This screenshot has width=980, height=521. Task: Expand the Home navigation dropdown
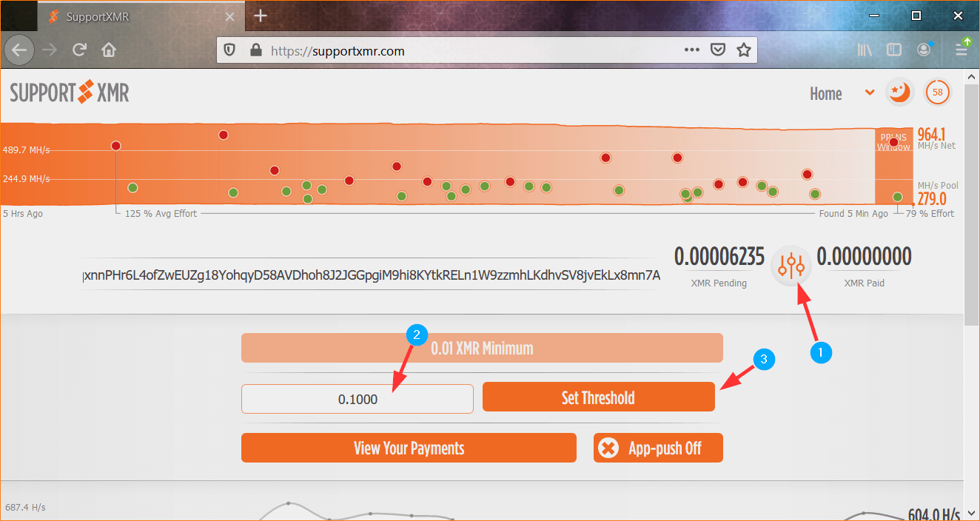[x=870, y=93]
